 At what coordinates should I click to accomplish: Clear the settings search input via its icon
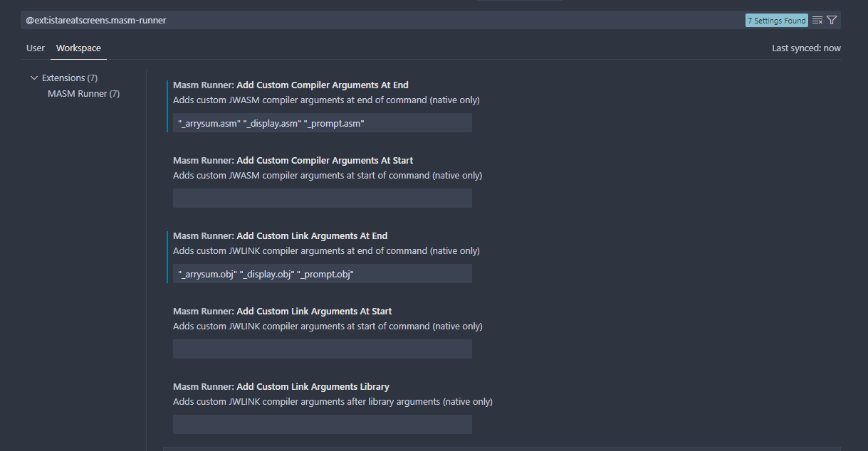817,20
